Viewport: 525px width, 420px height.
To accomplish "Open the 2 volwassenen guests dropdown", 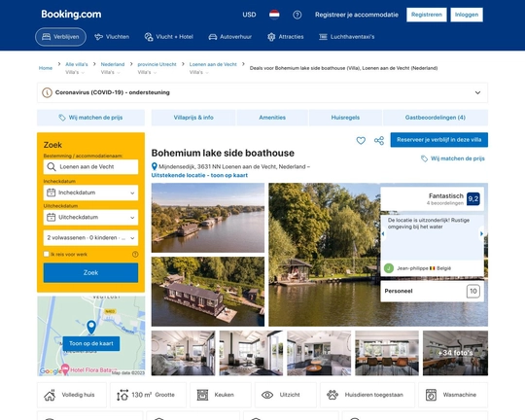I will [x=90, y=238].
